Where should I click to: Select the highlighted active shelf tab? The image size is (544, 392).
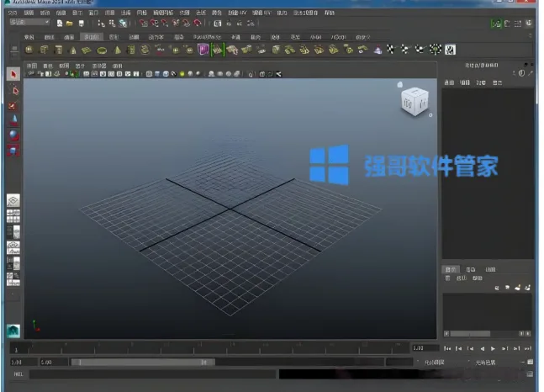[92, 37]
